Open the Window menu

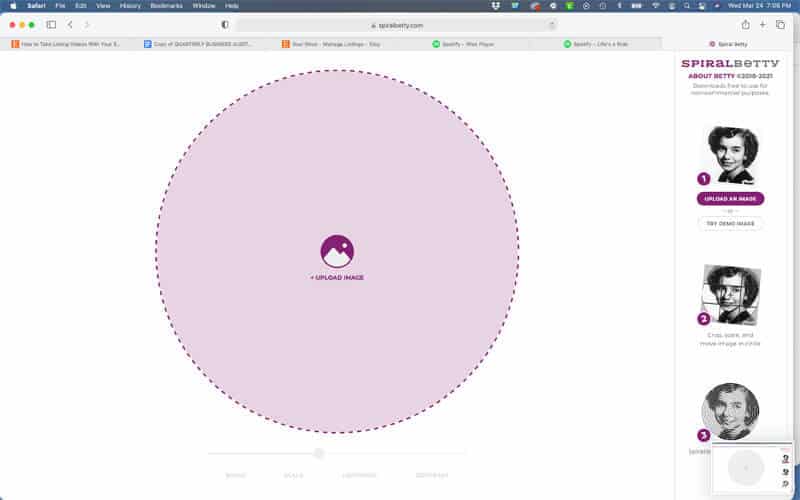pyautogui.click(x=204, y=6)
